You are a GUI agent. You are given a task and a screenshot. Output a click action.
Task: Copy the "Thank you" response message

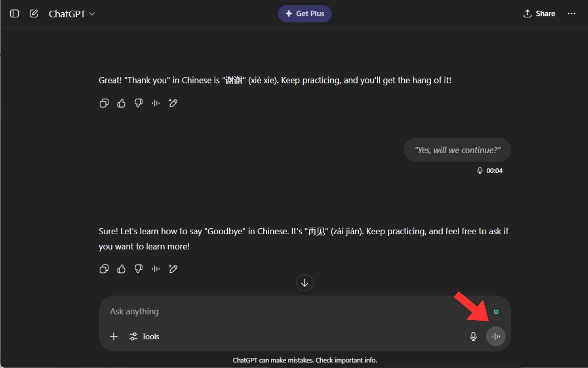[104, 103]
